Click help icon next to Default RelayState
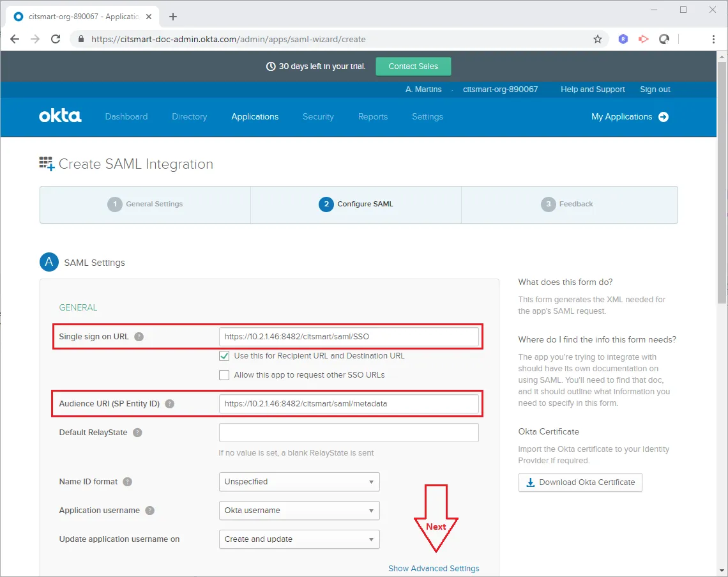The width and height of the screenshot is (728, 577). tap(137, 433)
